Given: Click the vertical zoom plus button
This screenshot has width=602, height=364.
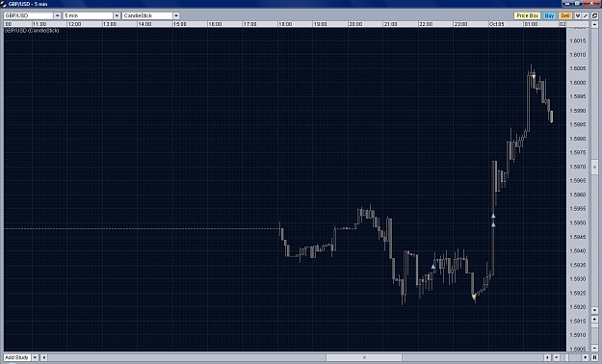Looking at the screenshot, I should click(594, 320).
